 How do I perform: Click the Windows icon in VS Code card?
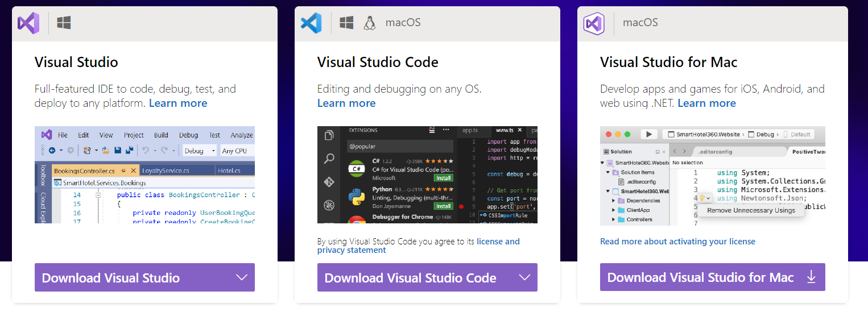346,23
